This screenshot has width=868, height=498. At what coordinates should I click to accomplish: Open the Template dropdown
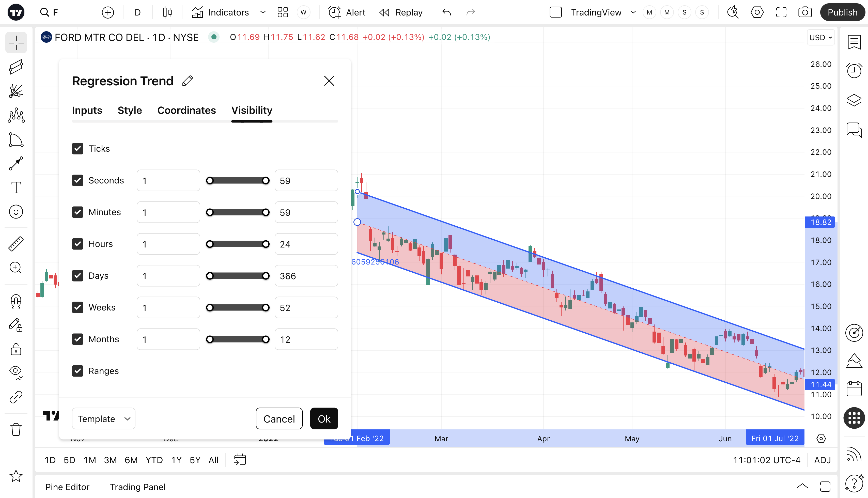coord(104,418)
